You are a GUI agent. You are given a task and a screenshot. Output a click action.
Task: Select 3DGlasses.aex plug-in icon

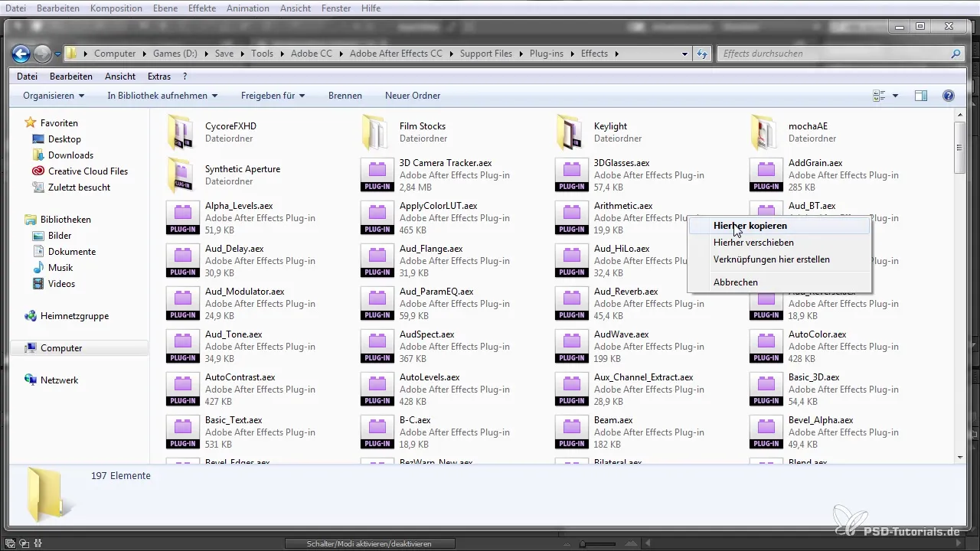point(571,175)
